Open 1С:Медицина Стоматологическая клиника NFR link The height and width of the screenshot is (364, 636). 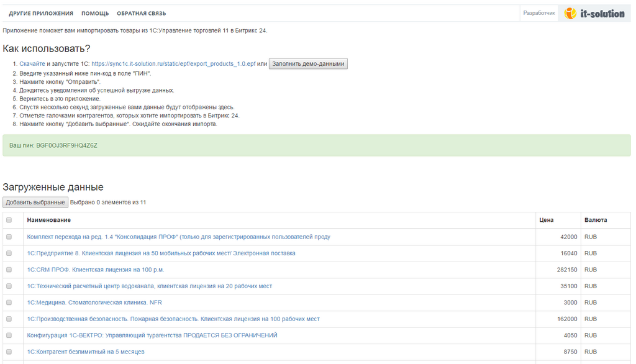94,303
